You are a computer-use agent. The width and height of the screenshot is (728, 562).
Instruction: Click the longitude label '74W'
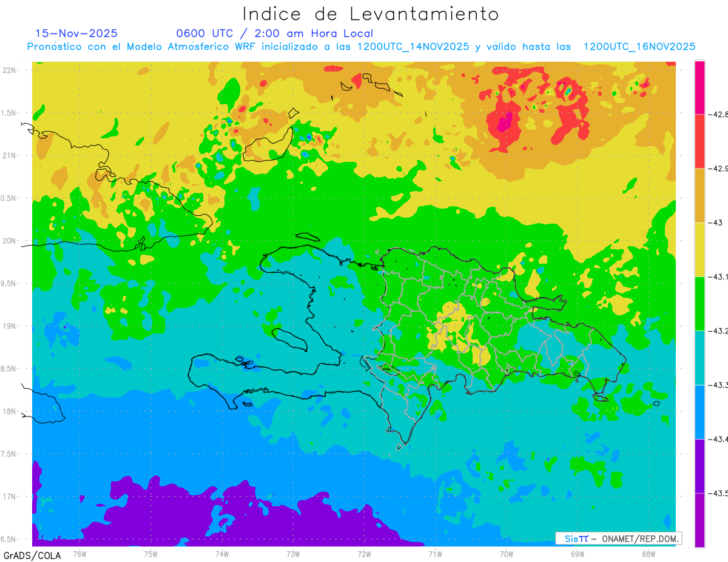point(222,554)
